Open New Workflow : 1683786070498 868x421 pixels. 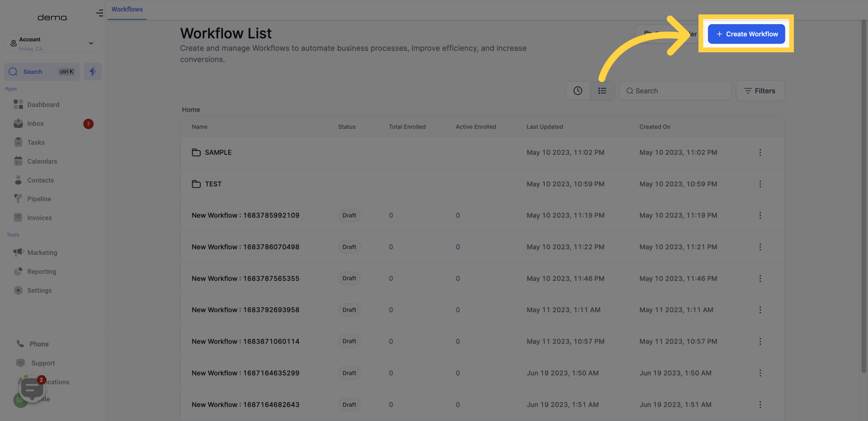click(245, 247)
